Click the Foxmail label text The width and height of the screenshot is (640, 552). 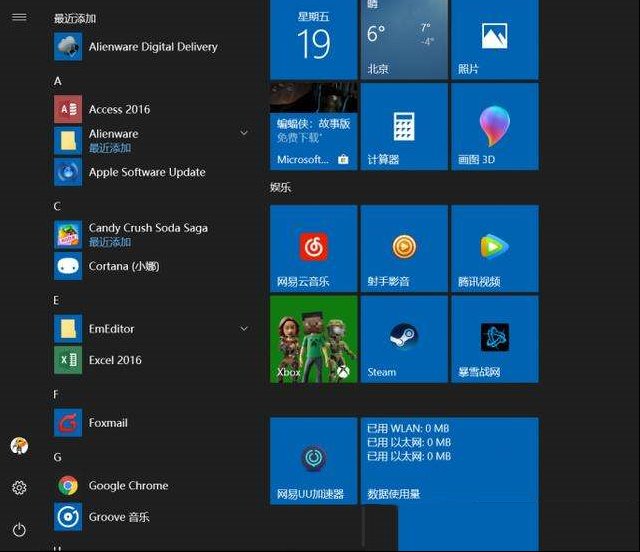108,423
